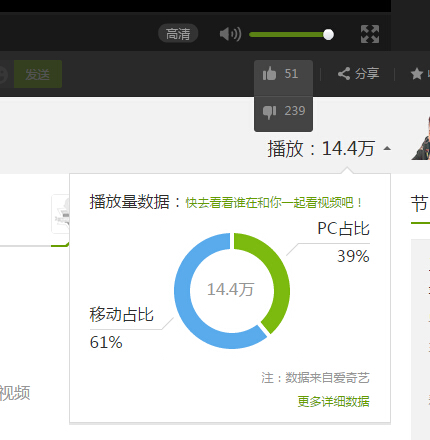Open the 更多详细数据 link
The width and height of the screenshot is (430, 440).
[x=333, y=401]
